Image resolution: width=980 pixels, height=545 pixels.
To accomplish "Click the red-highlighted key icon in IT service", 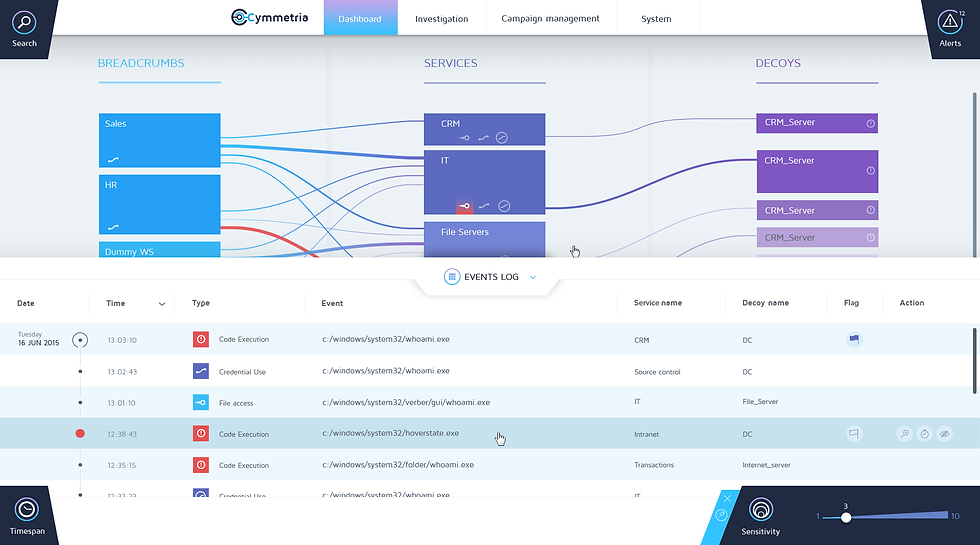I will coord(464,206).
